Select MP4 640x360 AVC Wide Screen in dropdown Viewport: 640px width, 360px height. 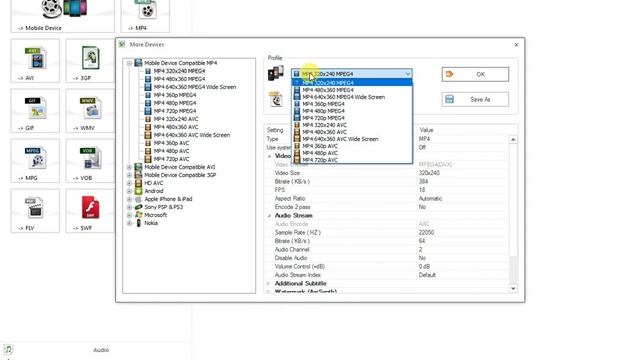coord(352,139)
